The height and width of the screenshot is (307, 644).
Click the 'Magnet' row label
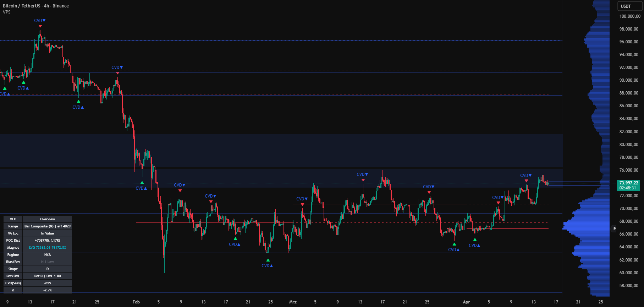tap(13, 248)
